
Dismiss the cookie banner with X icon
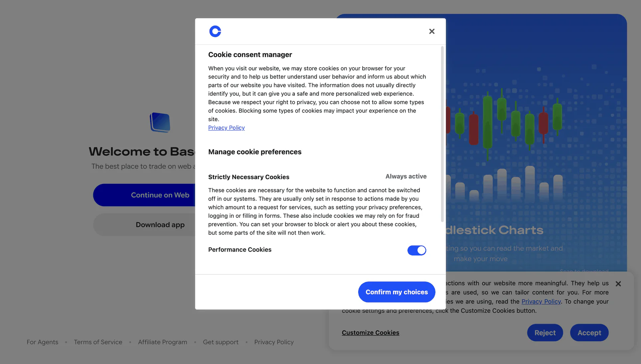tap(618, 284)
